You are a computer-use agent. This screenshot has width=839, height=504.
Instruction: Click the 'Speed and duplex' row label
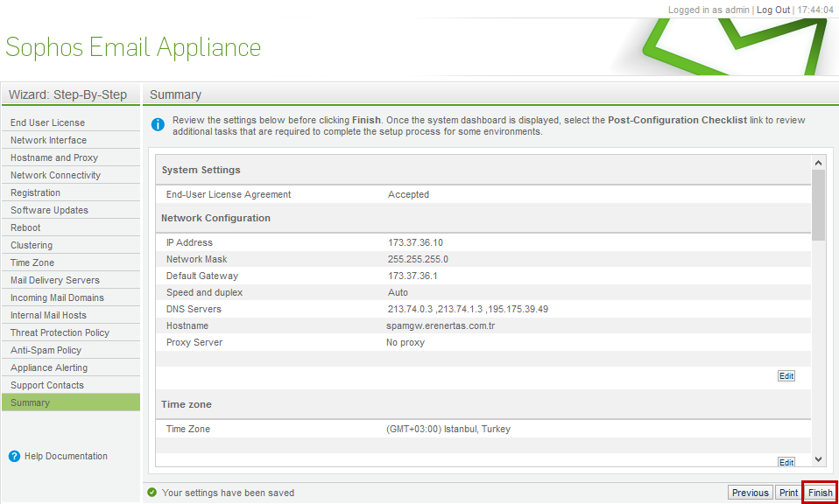pos(204,293)
